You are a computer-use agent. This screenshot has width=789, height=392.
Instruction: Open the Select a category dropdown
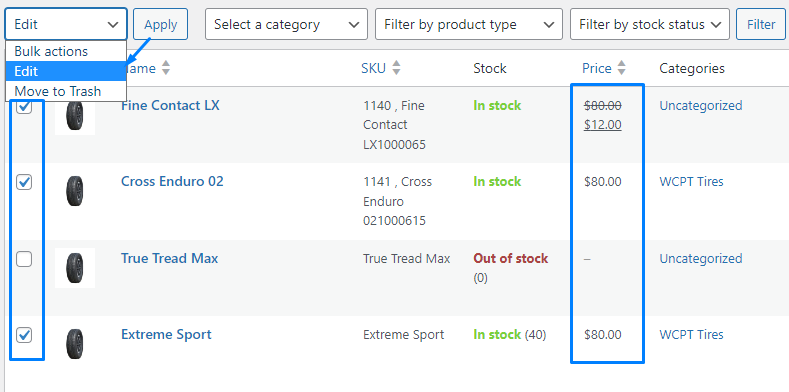(286, 24)
